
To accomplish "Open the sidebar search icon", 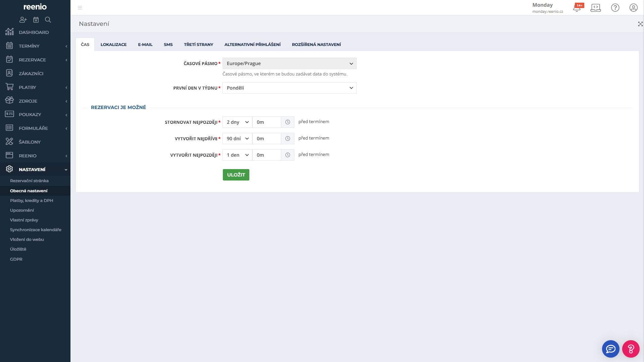I will (x=48, y=20).
